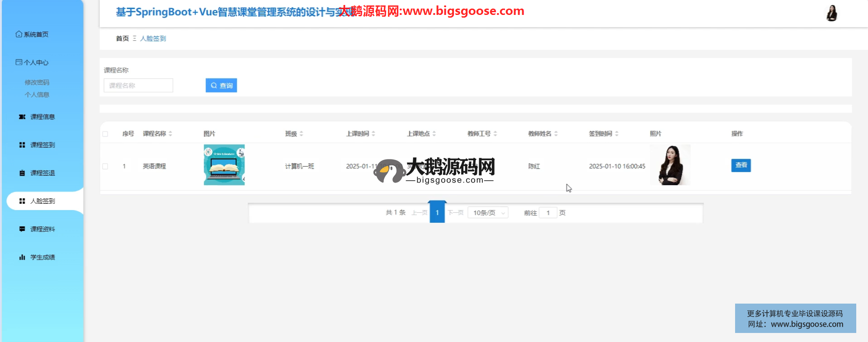Screen dimensions: 868x342
Task: Select 个人信息 submenu item
Action: point(37,94)
